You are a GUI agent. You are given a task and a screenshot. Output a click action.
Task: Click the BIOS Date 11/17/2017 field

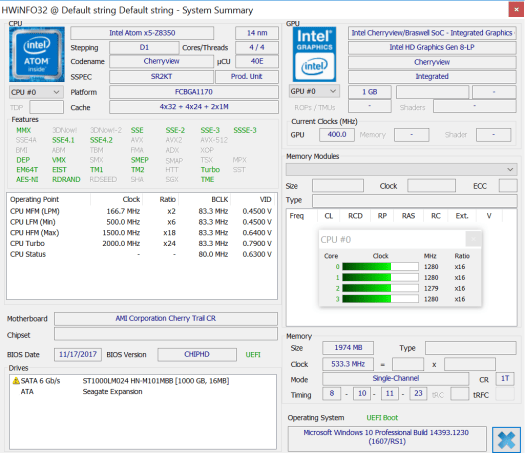[x=78, y=355]
